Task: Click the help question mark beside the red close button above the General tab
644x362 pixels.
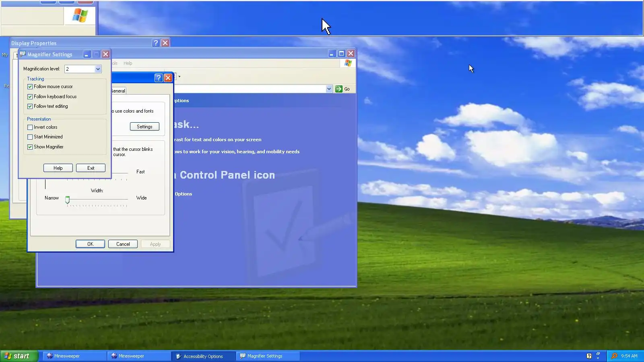Action: (159, 78)
